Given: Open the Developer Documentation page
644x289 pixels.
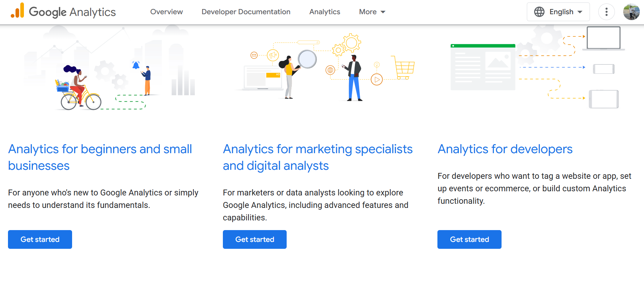Looking at the screenshot, I should tap(246, 11).
